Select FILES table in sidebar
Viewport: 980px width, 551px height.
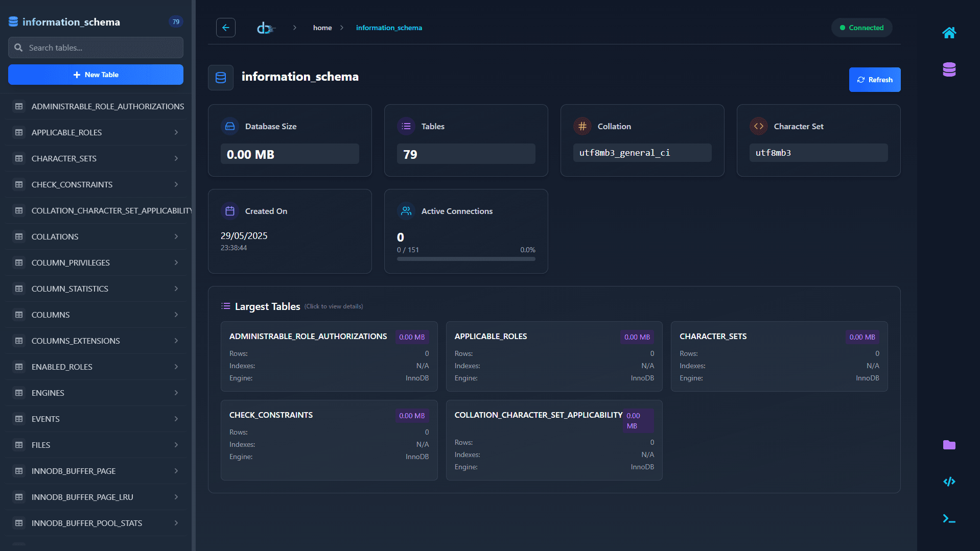point(97,445)
